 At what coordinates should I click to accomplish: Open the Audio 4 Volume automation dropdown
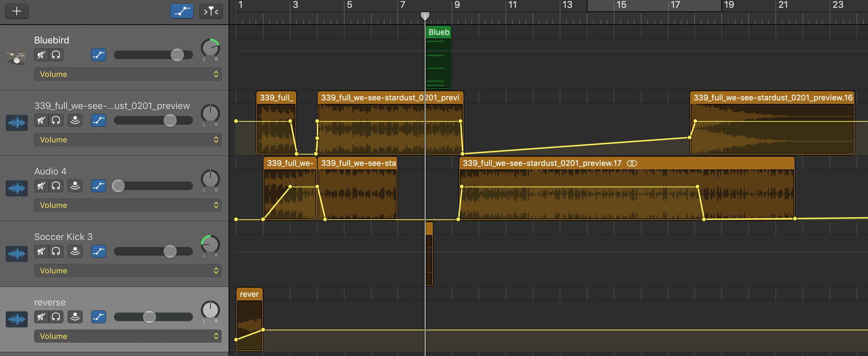pos(128,205)
